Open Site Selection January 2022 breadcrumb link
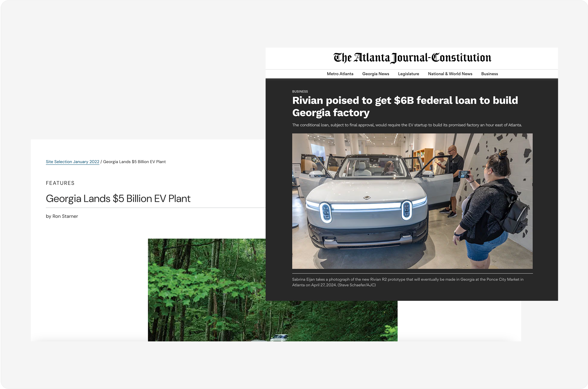Viewport: 588px width, 389px height. tap(72, 162)
